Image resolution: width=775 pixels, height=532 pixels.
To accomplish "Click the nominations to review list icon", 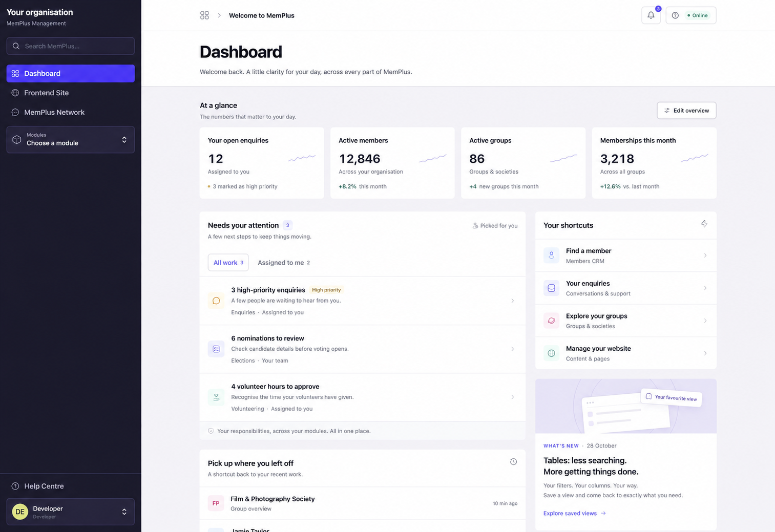I will pyautogui.click(x=216, y=349).
